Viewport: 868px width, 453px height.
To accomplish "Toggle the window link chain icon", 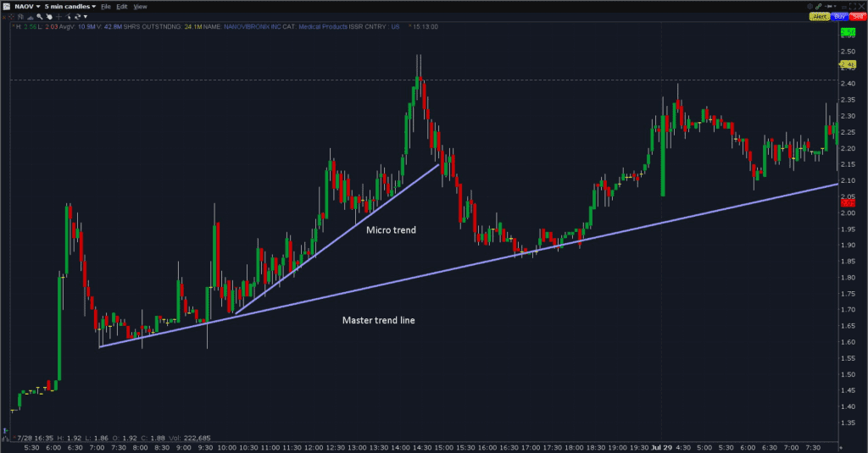I will click(818, 6).
